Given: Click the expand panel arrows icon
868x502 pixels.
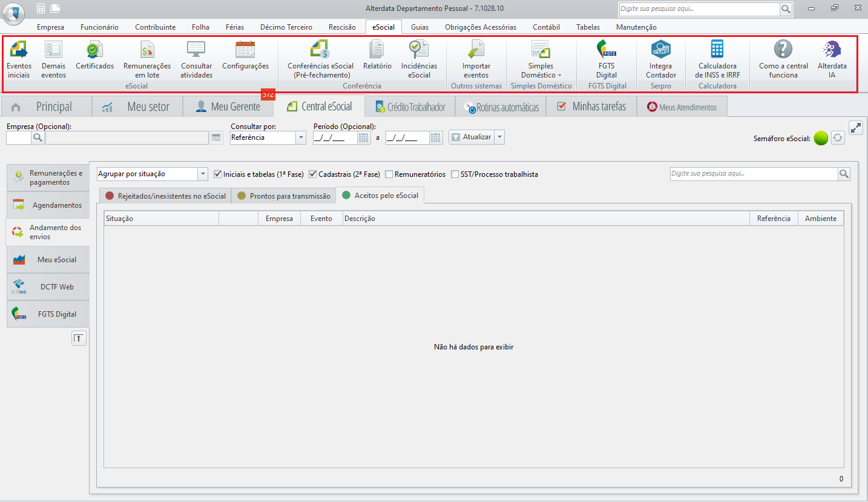Looking at the screenshot, I should [x=856, y=128].
